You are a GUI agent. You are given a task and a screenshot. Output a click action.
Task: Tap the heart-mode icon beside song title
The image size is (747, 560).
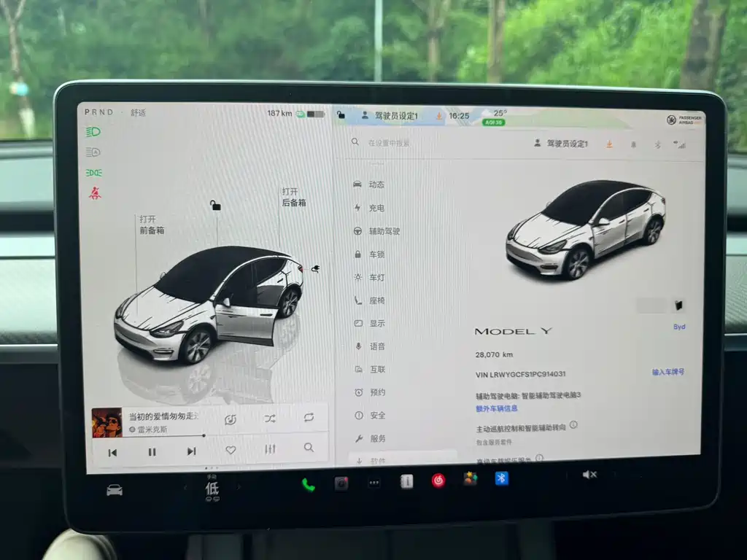pyautogui.click(x=231, y=419)
